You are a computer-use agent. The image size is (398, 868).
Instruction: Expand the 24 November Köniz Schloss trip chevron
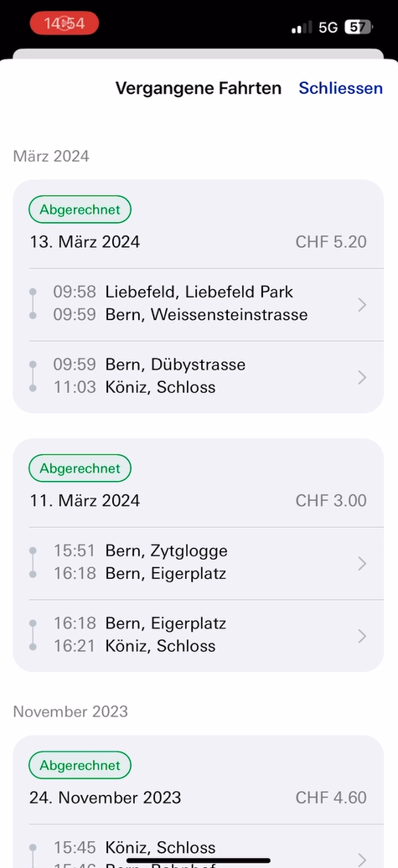362,859
